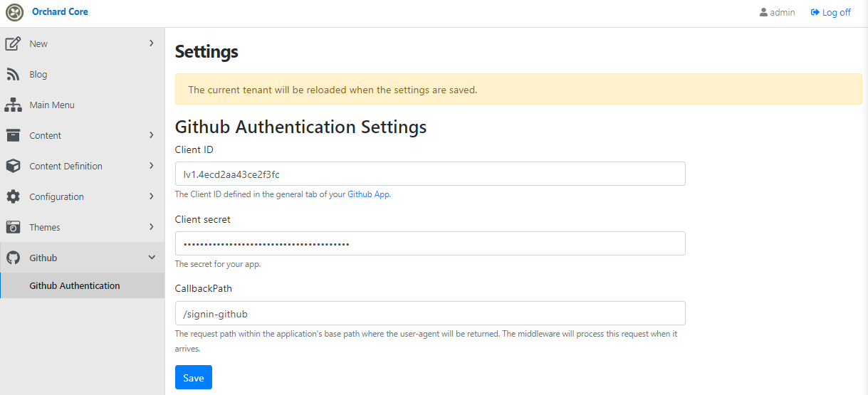Click the Settings page heading
The image size is (868, 395).
coord(206,52)
